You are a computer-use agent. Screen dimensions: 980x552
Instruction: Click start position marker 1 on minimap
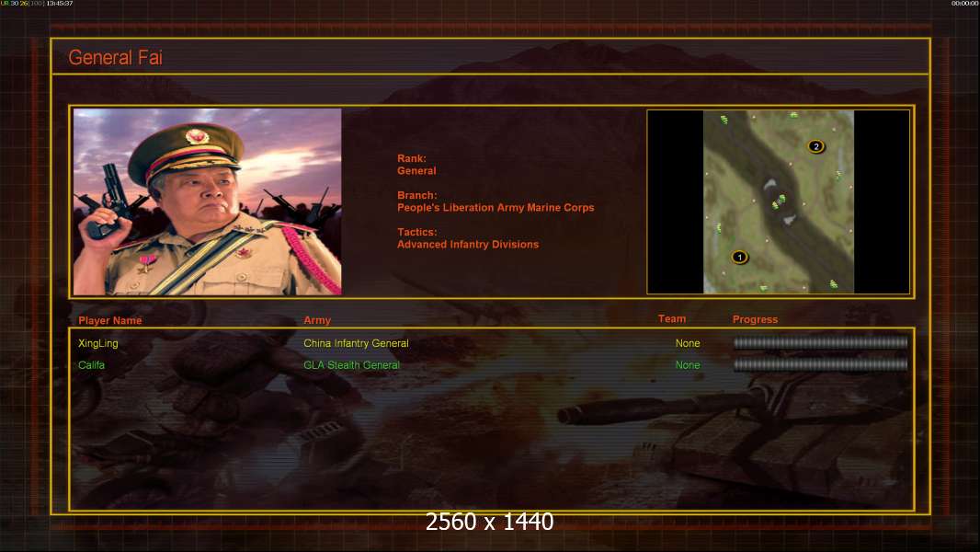[x=739, y=257]
